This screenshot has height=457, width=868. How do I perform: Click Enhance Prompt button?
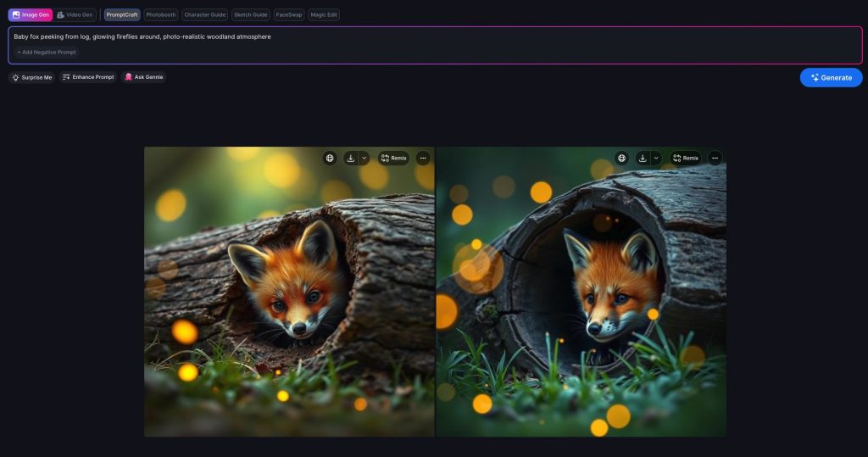88,77
